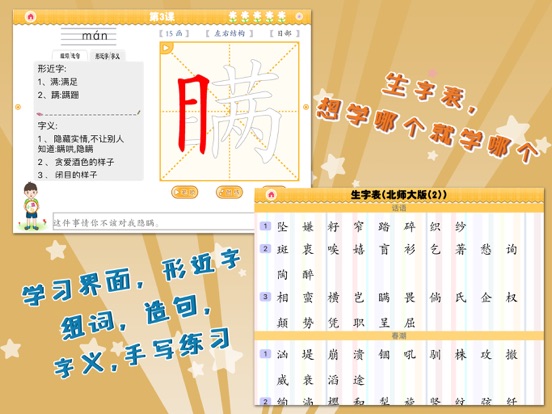
Task: Select meaning 2、贪爱酒色的样子
Action: [76, 162]
